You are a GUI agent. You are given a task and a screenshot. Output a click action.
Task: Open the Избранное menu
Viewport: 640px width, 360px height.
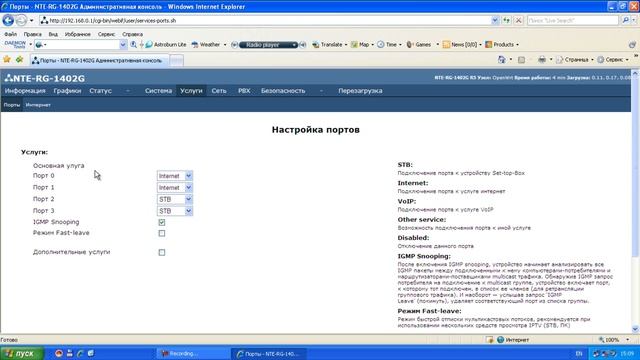[78, 34]
